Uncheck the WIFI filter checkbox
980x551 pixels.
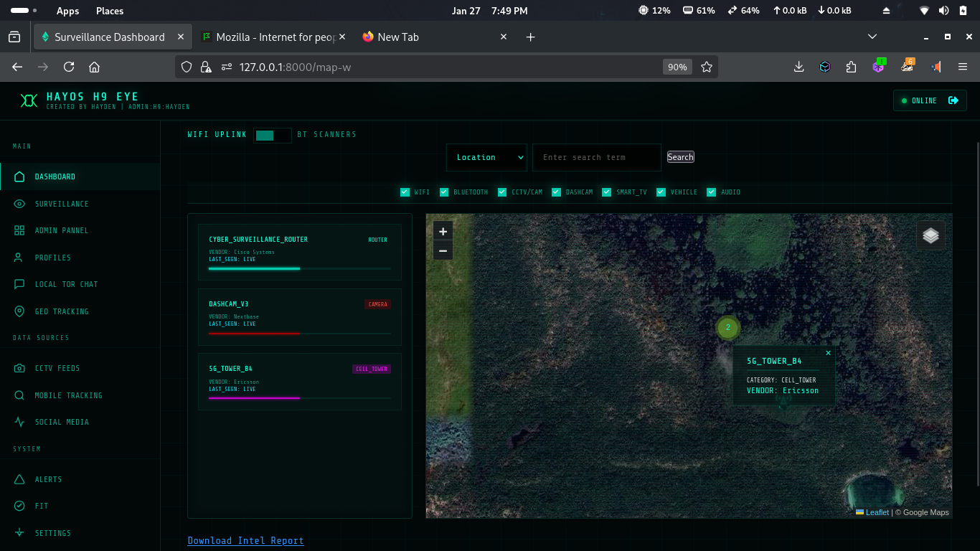(x=405, y=192)
